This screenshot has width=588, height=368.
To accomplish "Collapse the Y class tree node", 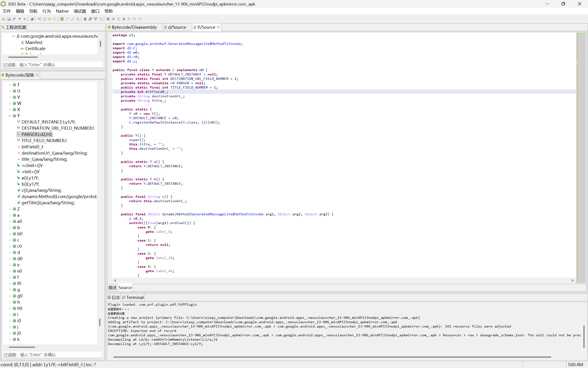I will point(10,116).
